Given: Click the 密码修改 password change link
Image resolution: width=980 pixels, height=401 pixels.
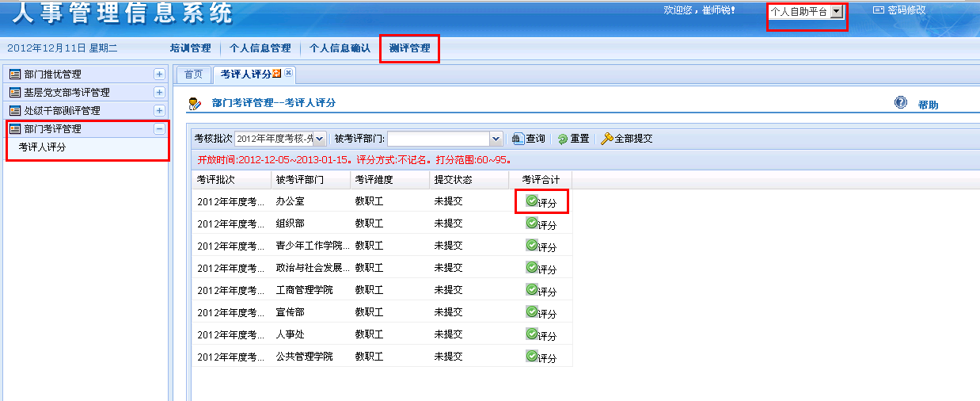Looking at the screenshot, I should 899,10.
